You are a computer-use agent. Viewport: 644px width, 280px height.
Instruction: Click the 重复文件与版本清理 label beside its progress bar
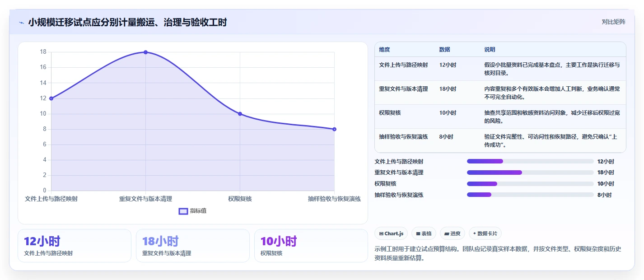399,173
